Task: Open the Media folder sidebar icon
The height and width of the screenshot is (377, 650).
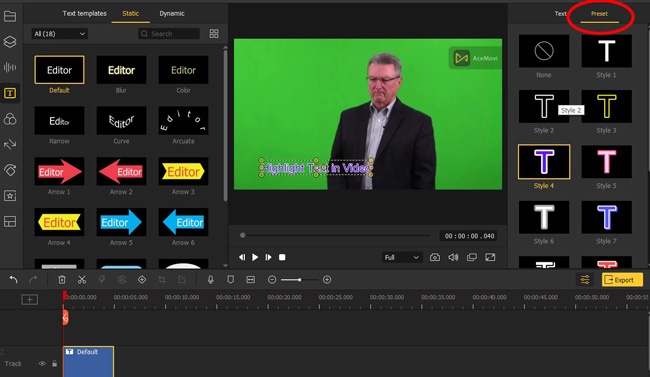Action: tap(10, 16)
